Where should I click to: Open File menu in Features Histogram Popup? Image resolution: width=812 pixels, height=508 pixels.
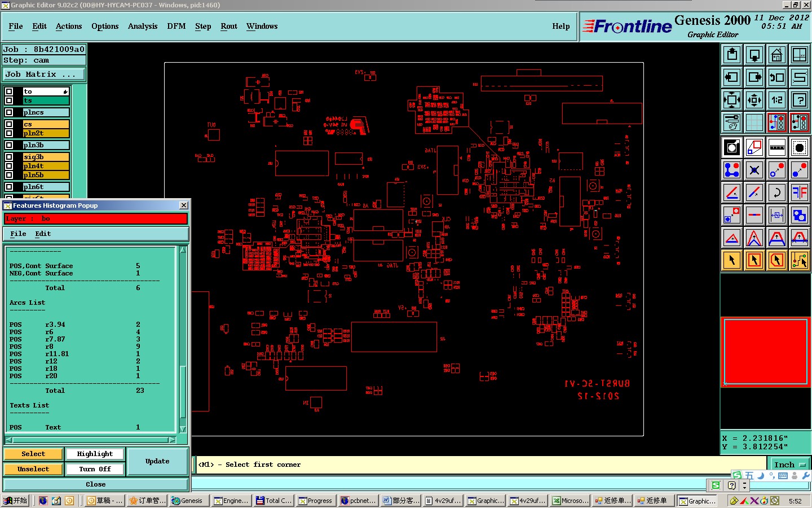tap(18, 234)
